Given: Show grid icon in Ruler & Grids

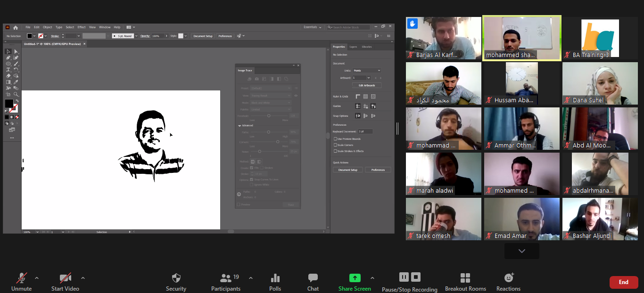Looking at the screenshot, I should [365, 97].
